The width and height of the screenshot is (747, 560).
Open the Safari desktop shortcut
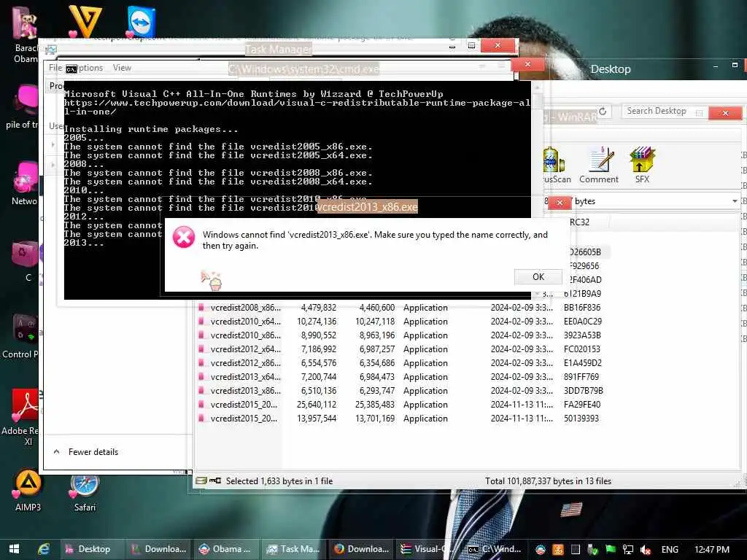click(85, 491)
